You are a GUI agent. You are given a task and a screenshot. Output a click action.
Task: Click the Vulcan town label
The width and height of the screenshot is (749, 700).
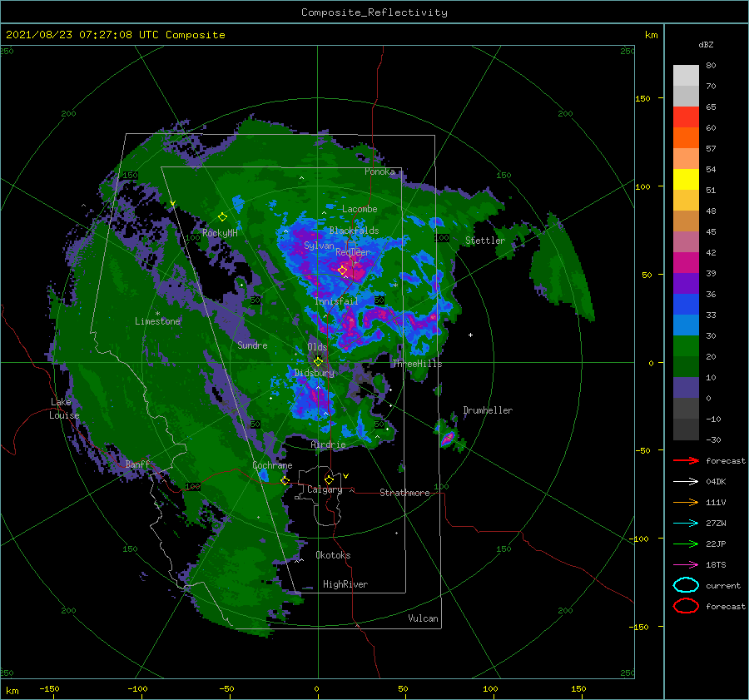(x=423, y=618)
